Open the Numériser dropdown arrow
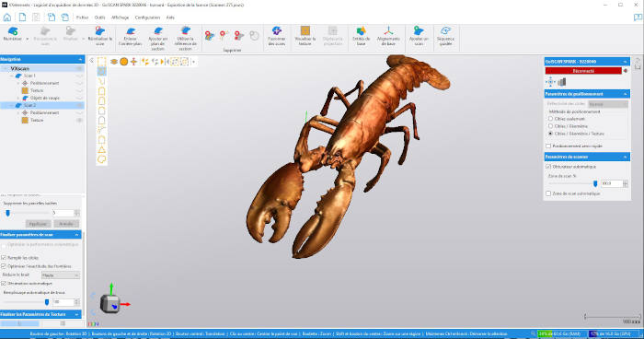644x339 pixels. pos(27,39)
